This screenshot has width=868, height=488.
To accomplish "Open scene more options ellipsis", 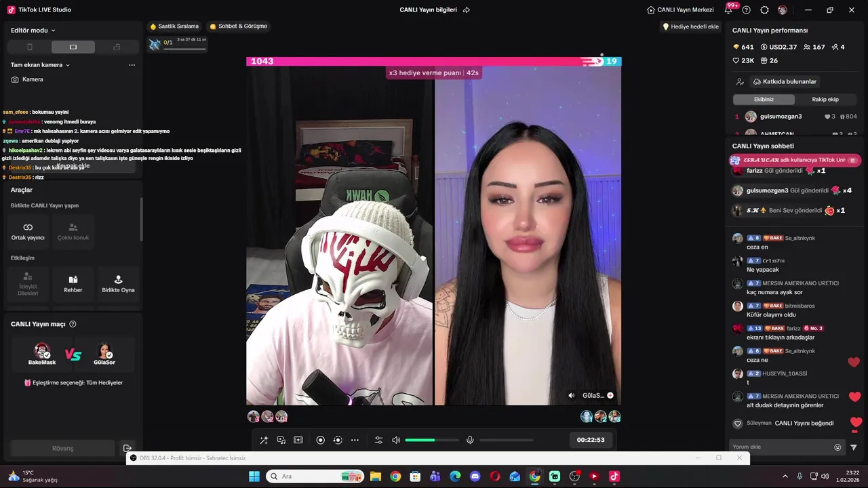I will (132, 65).
